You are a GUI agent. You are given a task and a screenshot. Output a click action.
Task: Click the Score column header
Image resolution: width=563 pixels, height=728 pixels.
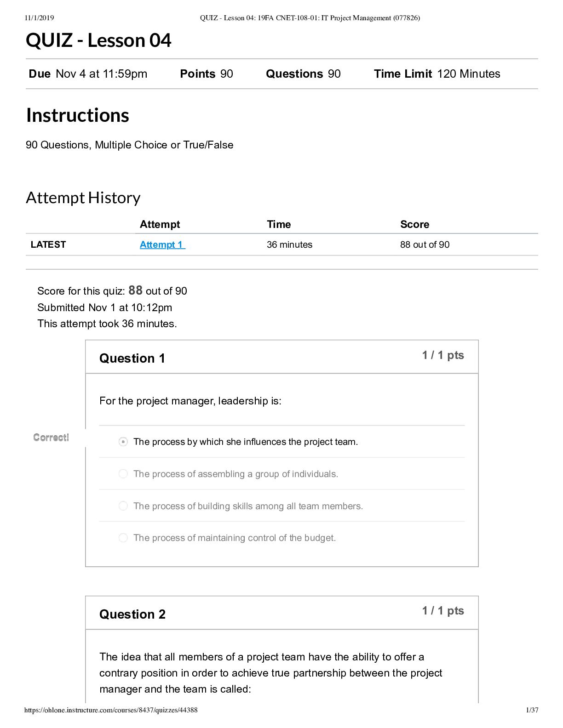pyautogui.click(x=414, y=224)
